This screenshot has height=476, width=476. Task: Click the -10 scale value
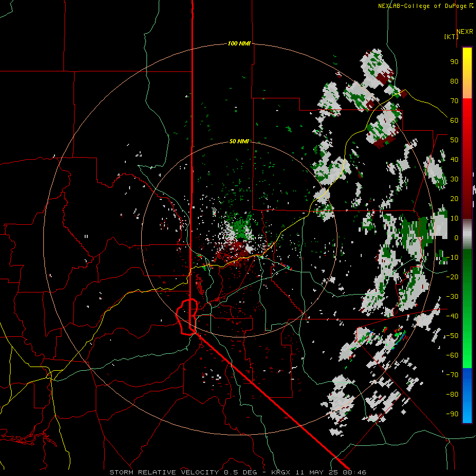coord(452,258)
